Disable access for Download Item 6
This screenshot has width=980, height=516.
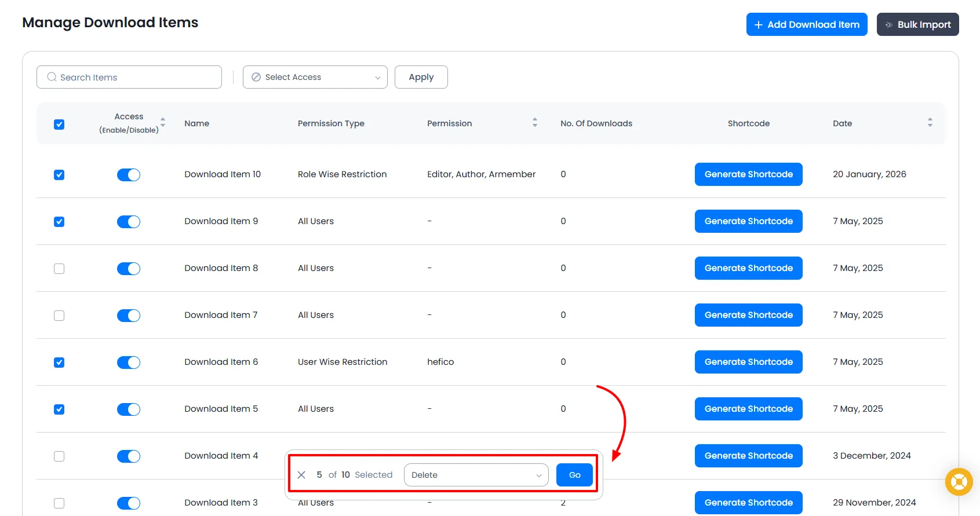click(x=129, y=363)
